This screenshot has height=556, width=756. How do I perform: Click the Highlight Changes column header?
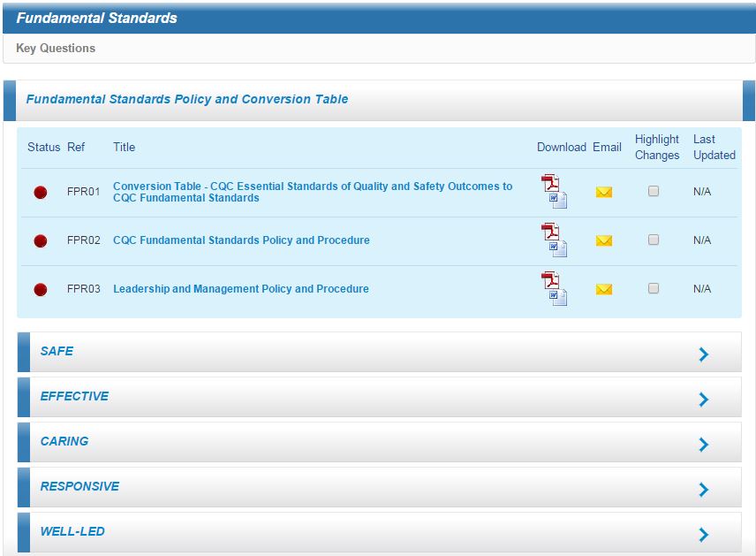[x=657, y=148]
